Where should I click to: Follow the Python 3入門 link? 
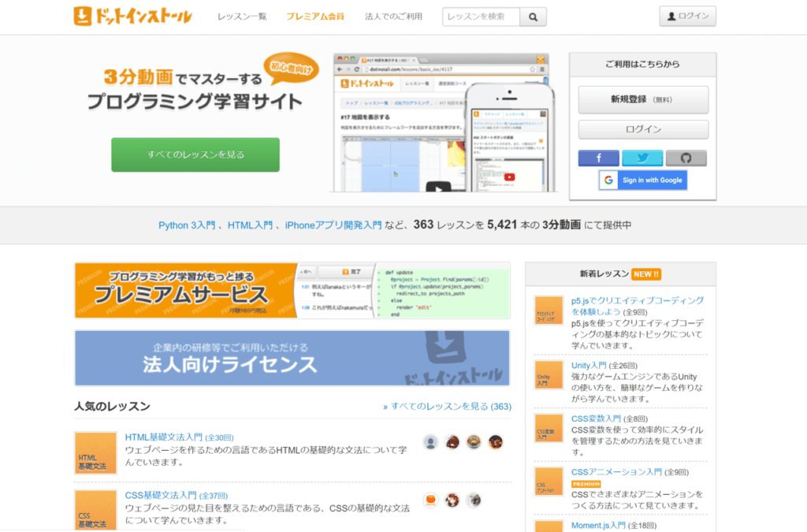[x=186, y=225]
